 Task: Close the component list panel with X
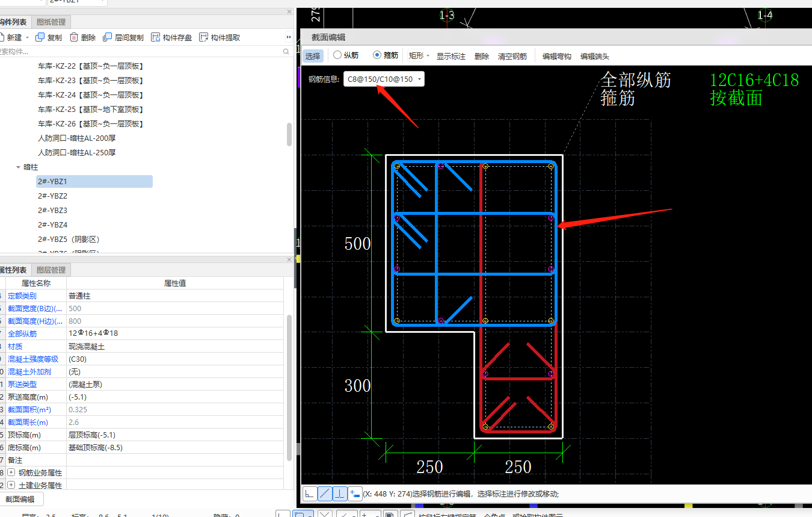(289, 11)
